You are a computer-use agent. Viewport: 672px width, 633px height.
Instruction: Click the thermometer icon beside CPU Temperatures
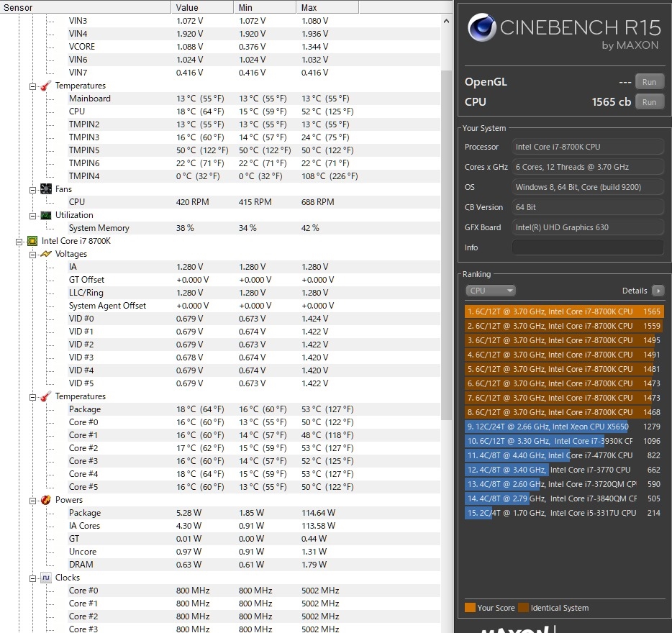pyautogui.click(x=45, y=396)
